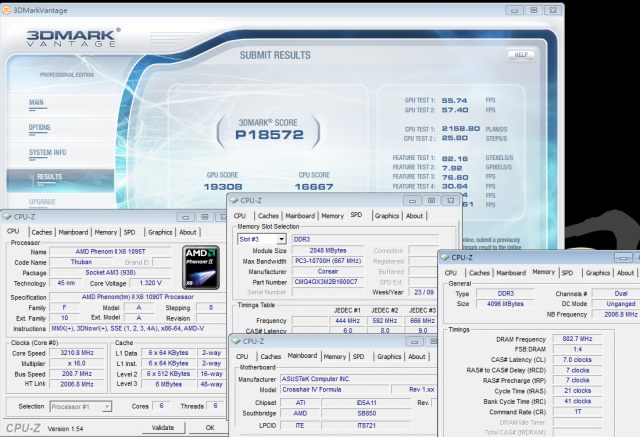Select Graphics tab in CPU-Z Memory window
Screen dimensions: 640x437
[x=598, y=273]
